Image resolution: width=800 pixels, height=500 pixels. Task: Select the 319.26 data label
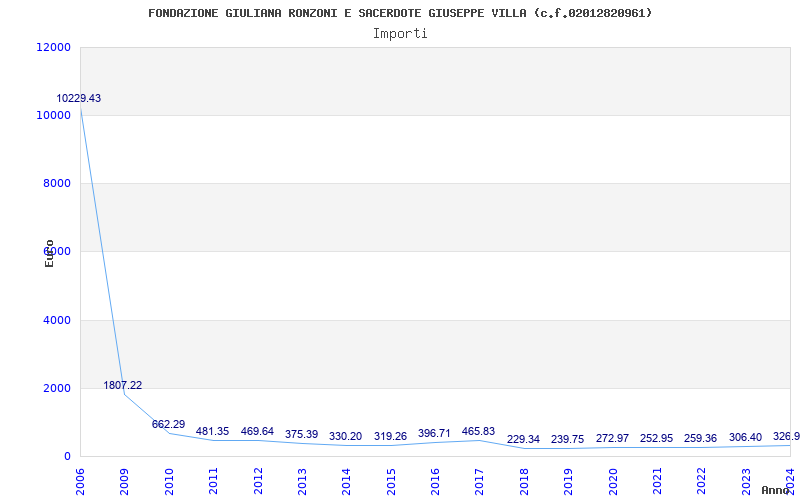pos(390,437)
